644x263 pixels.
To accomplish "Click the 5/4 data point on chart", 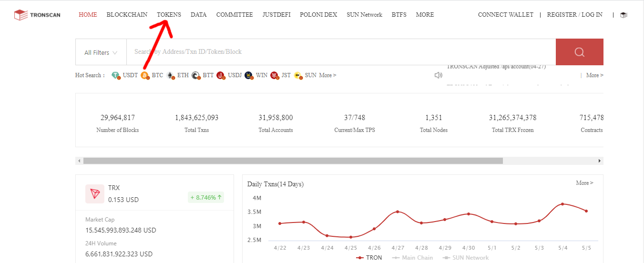I will pos(562,204).
